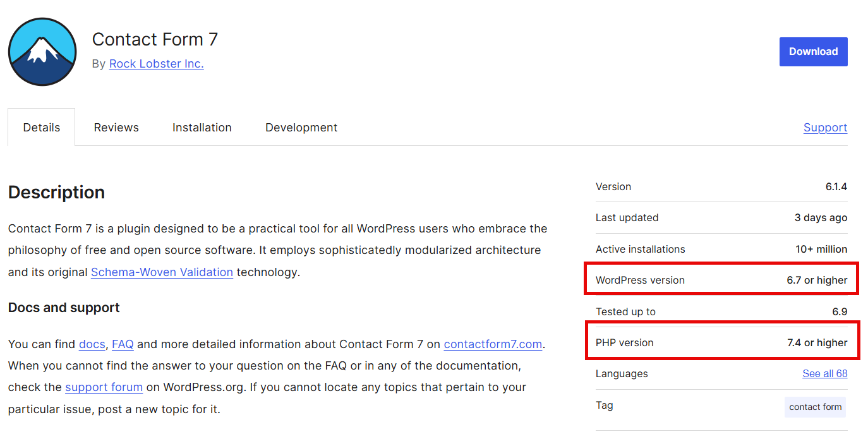Screen dimensions: 868x434
Task: Open the Installation tab
Action: pyautogui.click(x=202, y=128)
